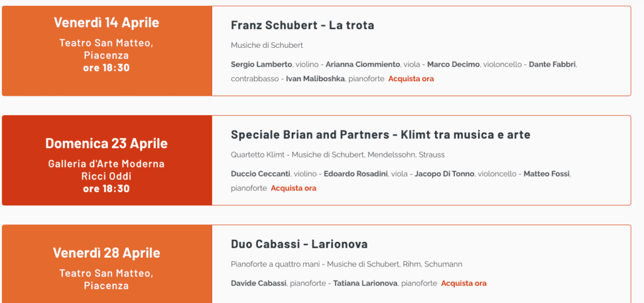Click performer name Arianna Ciommiento
Viewport: 644px width, 303px height.
pos(363,64)
